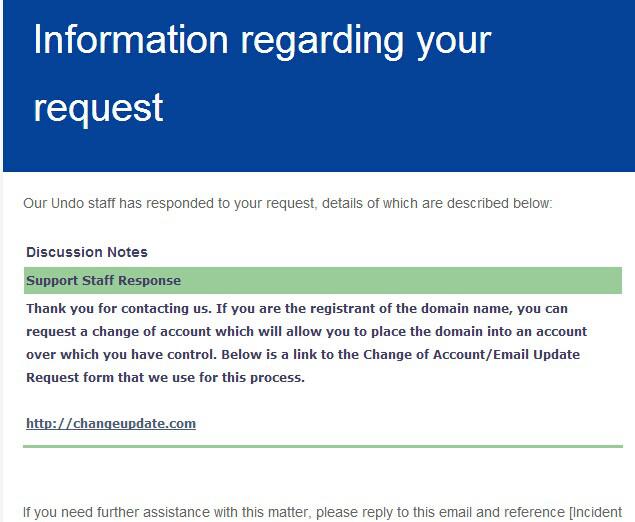Viewport: 635px width, 522px height.
Task: Click the line starting 'over which you have control'
Action: (x=303, y=355)
